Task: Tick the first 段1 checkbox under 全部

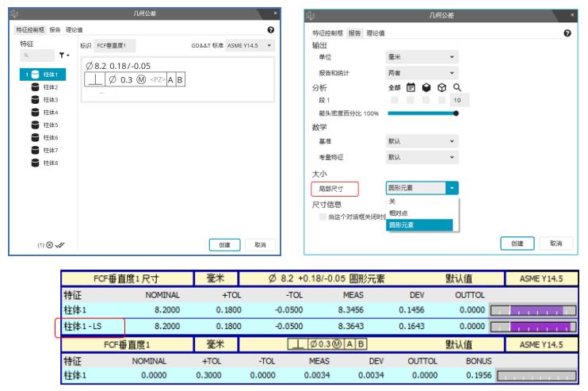Action: pos(394,100)
